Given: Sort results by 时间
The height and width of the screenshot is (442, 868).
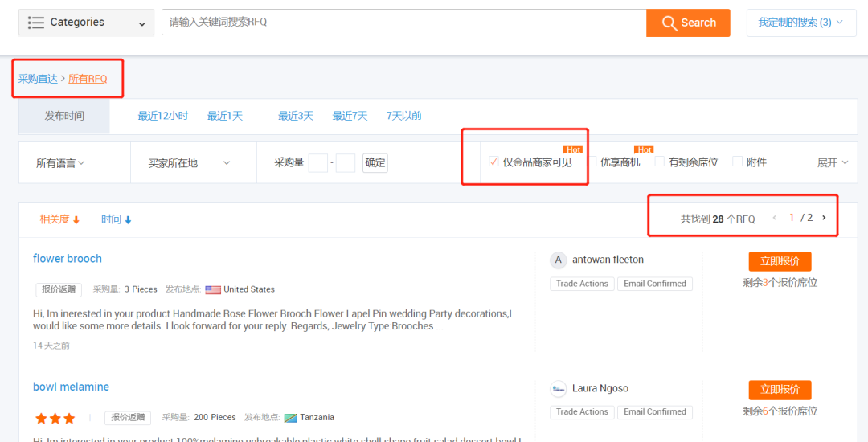Looking at the screenshot, I should [117, 219].
